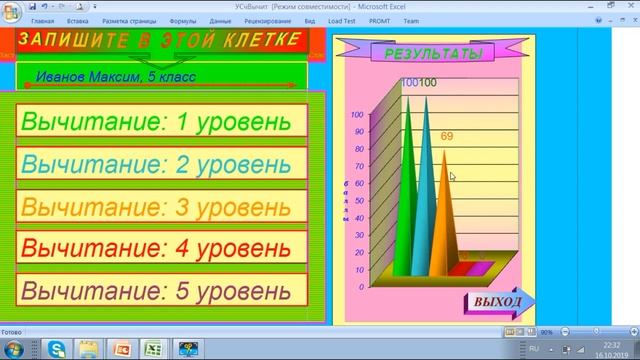Open print preview from quick access toolbar

80,7
